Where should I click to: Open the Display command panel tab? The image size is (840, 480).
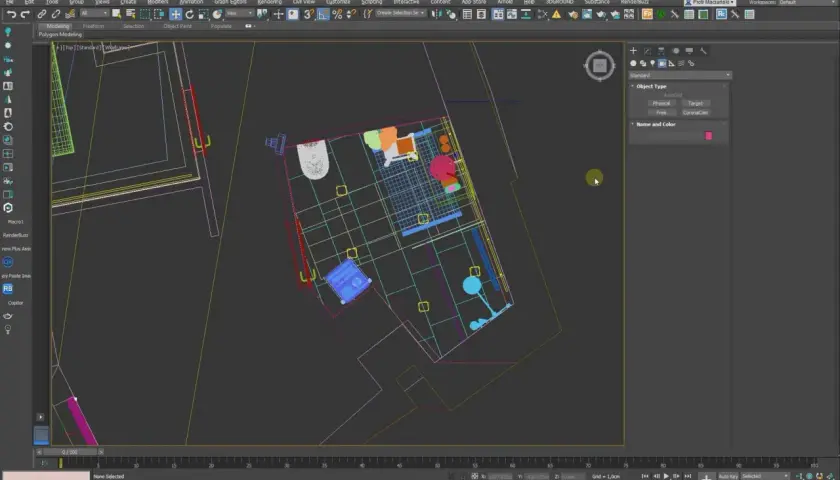(x=689, y=50)
